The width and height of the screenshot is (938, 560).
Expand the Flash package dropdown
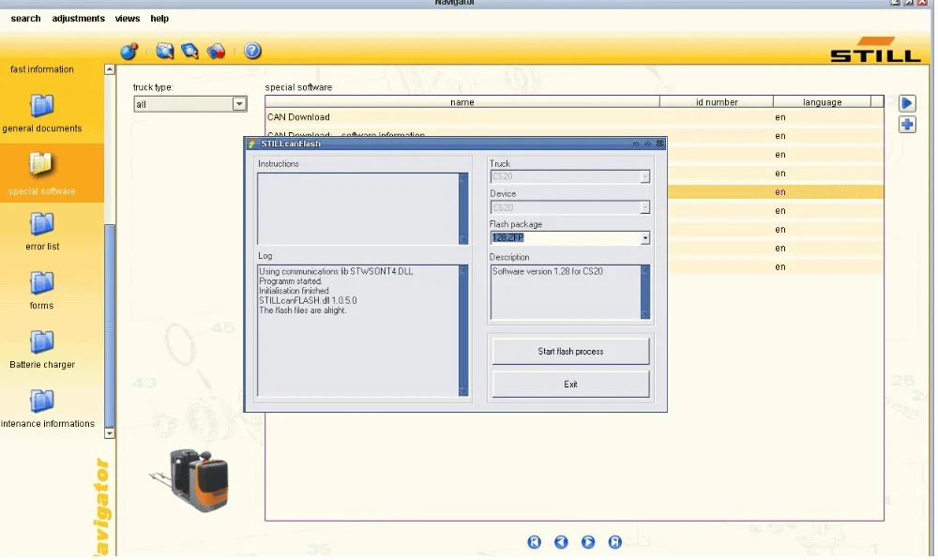tap(645, 238)
